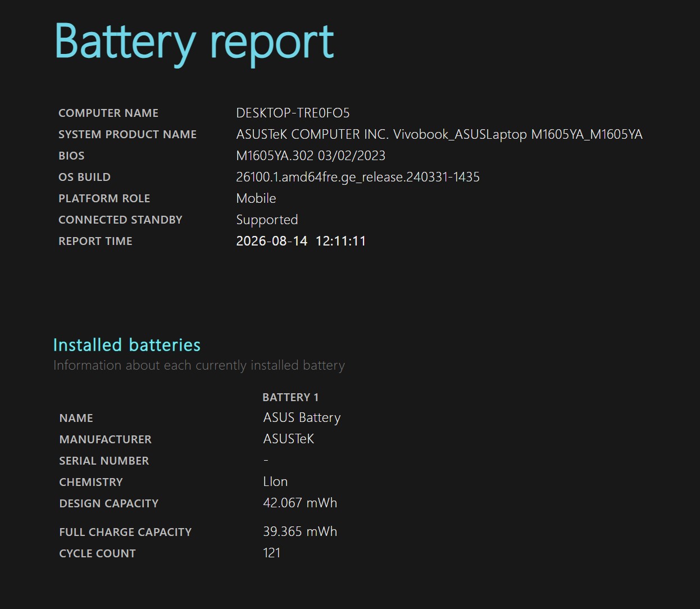Click the 'Installed batteries' heading
This screenshot has height=609, width=700.
pos(127,344)
